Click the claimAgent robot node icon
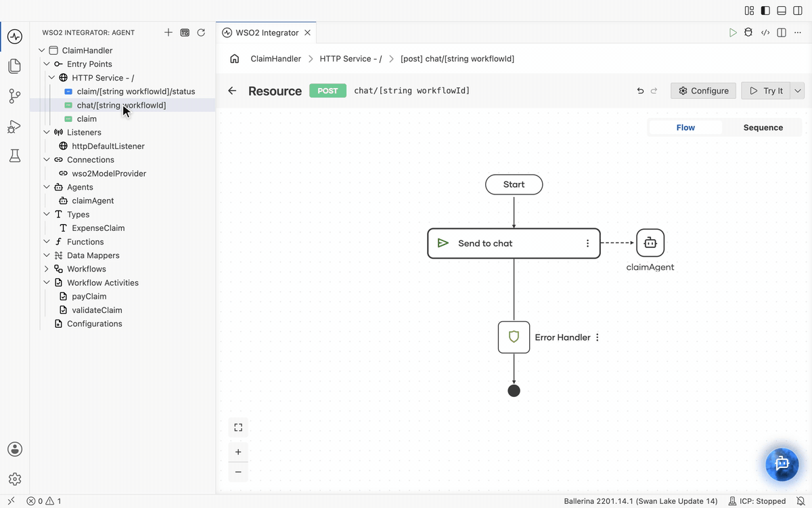The width and height of the screenshot is (812, 508). click(650, 242)
